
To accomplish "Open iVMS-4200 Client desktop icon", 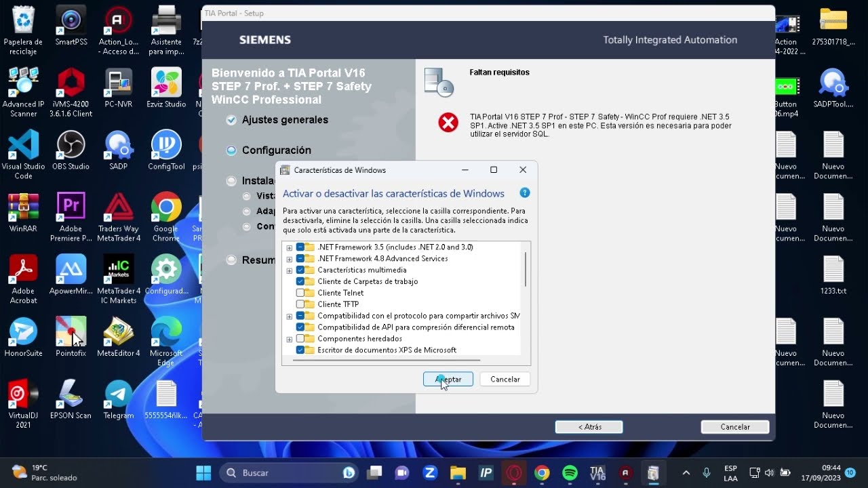I will pyautogui.click(x=71, y=93).
